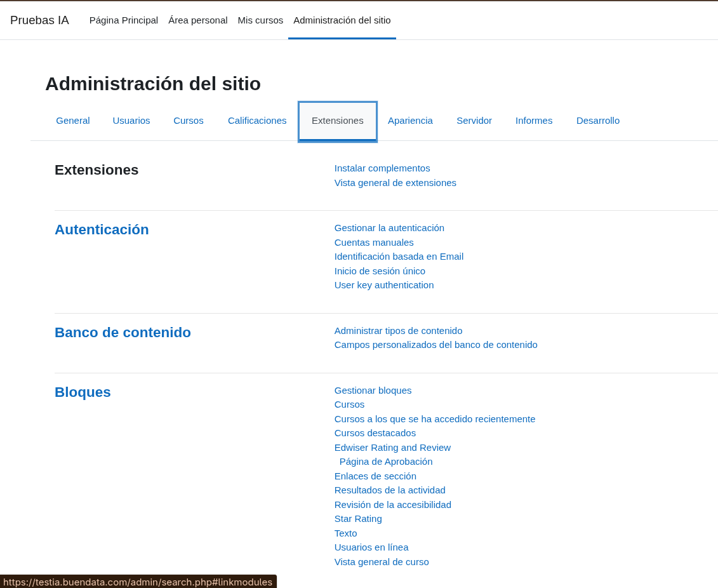Open the Desarrollo tab
This screenshot has height=588, width=718.
pyautogui.click(x=597, y=120)
